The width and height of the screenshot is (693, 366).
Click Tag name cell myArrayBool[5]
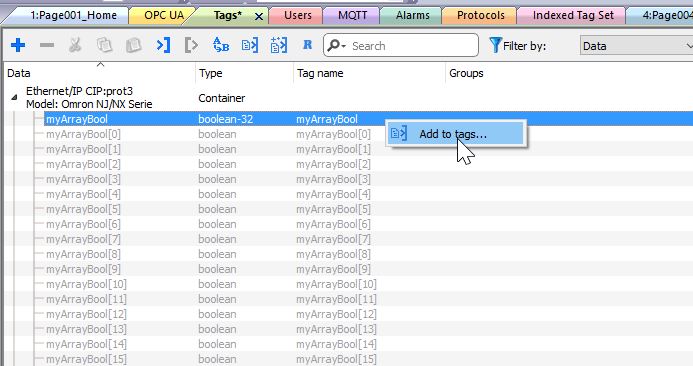tap(333, 209)
